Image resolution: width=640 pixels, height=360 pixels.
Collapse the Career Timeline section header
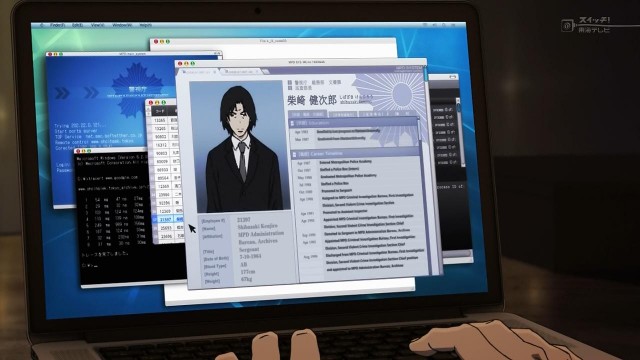pyautogui.click(x=356, y=154)
